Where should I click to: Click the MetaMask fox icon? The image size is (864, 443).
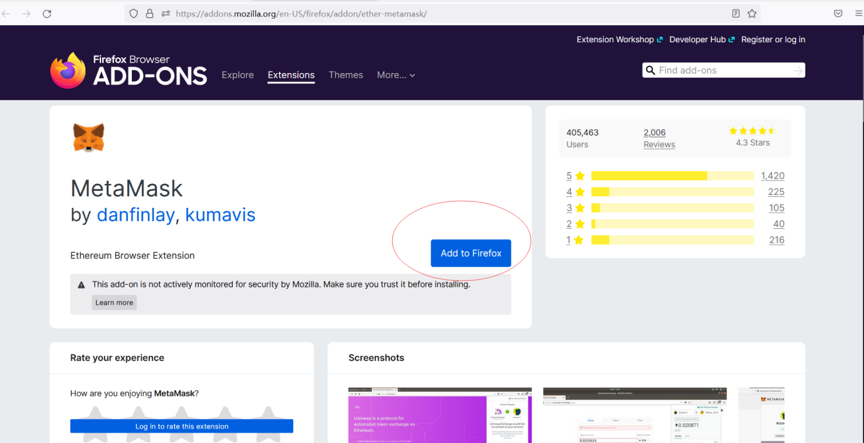(x=89, y=138)
